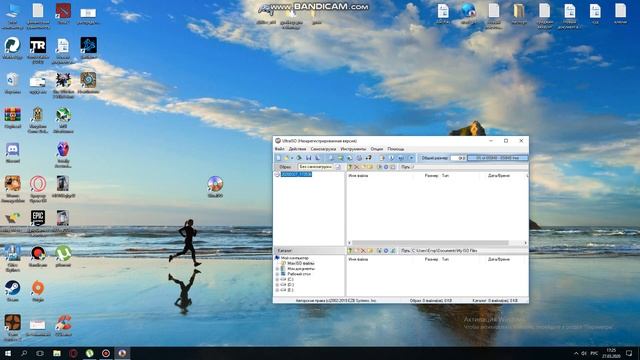This screenshot has height=360, width=640.
Task: Click the Windows Start button
Action: click(x=7, y=353)
